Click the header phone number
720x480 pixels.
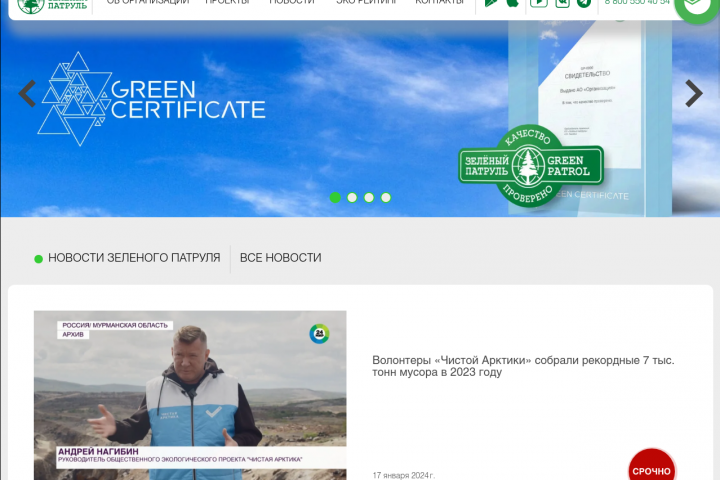click(637, 2)
